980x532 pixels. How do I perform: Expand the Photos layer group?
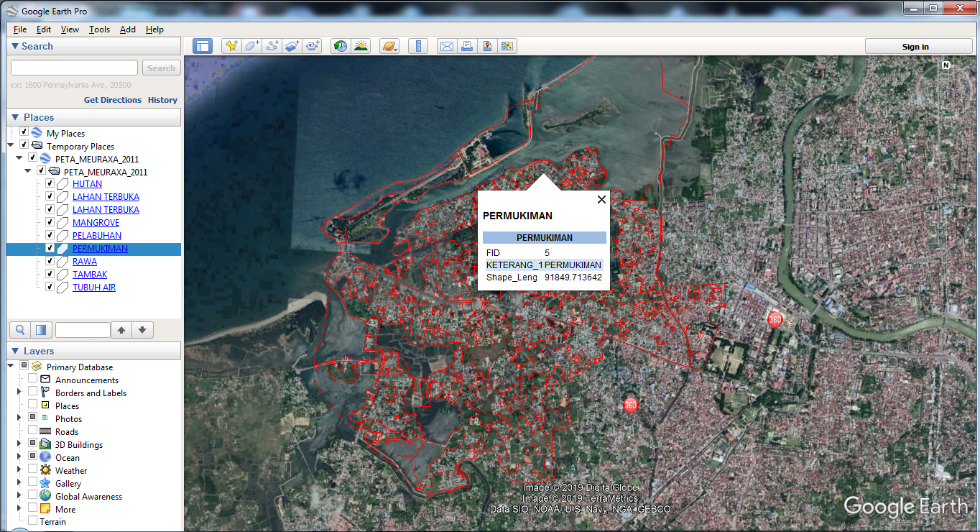pyautogui.click(x=19, y=418)
